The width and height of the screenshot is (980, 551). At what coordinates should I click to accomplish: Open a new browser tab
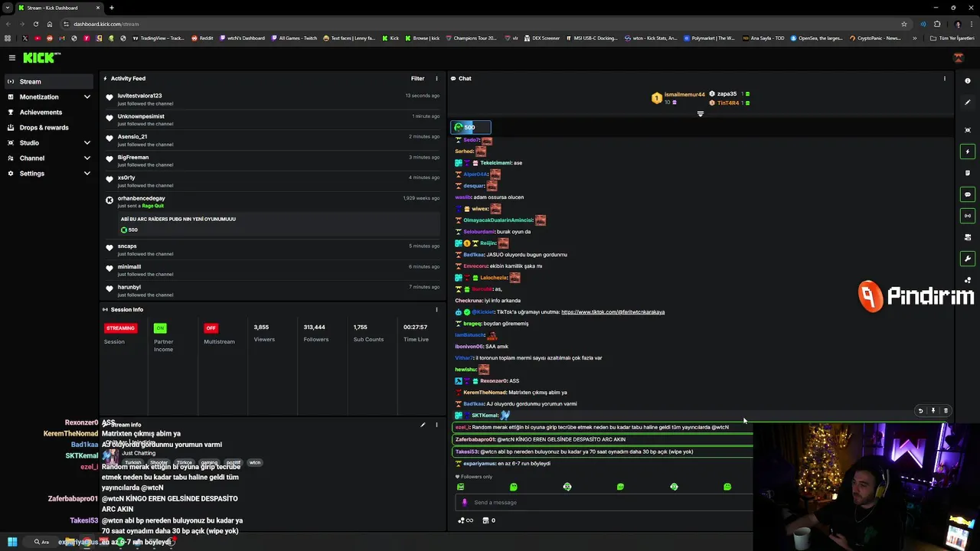point(111,8)
